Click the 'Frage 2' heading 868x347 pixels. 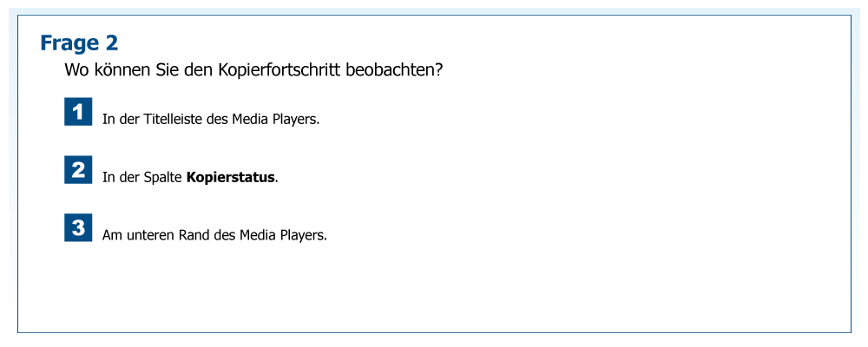[79, 43]
